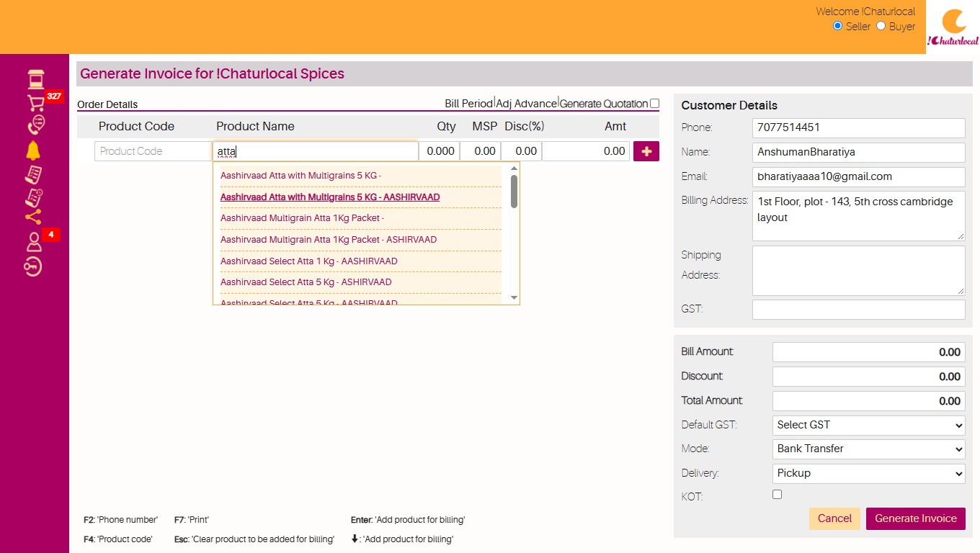Click the Adj Advance link
980x553 pixels.
(527, 104)
